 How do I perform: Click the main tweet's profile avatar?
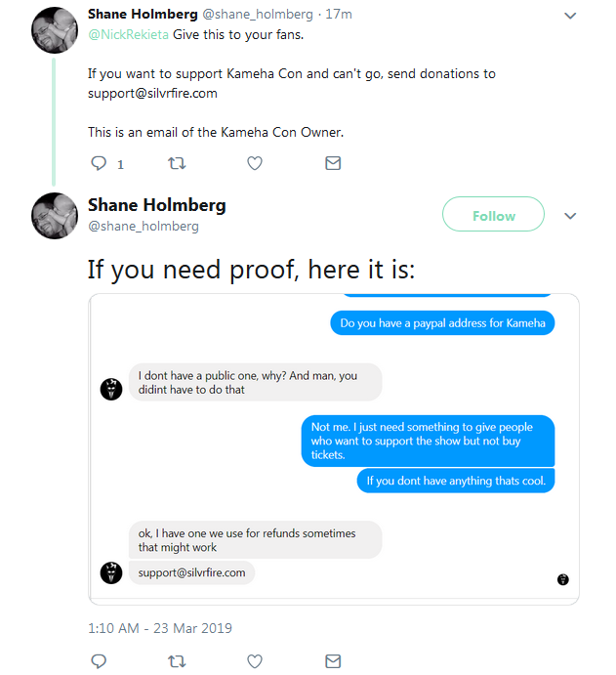pos(55,216)
